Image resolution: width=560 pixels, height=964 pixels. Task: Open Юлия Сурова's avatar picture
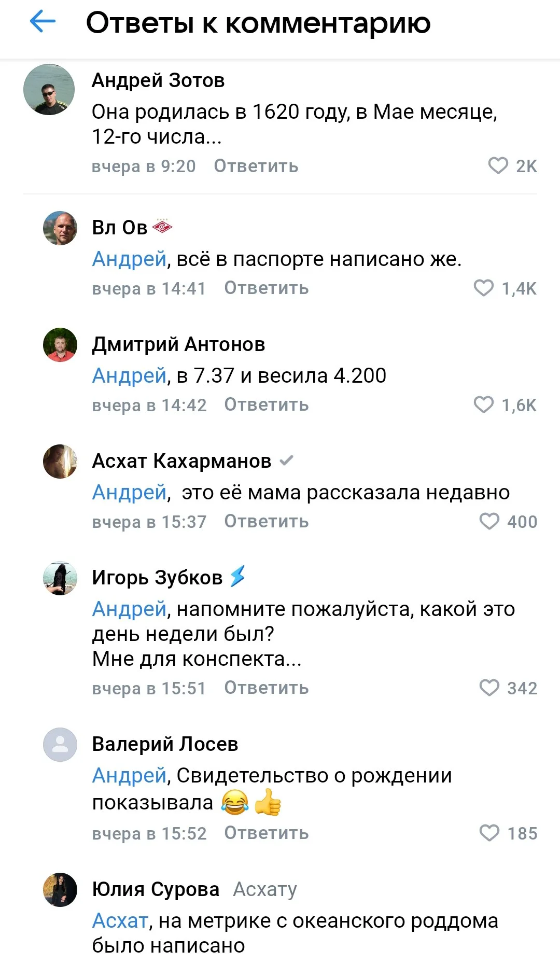point(60,890)
